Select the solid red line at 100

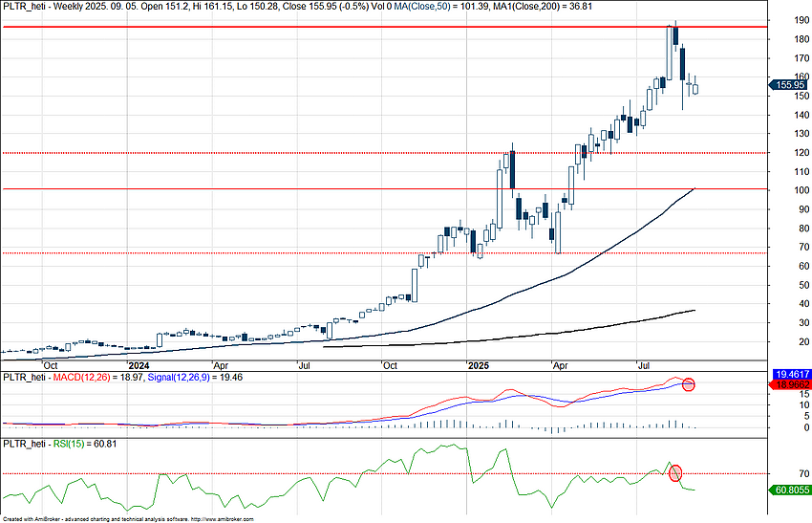click(x=385, y=189)
